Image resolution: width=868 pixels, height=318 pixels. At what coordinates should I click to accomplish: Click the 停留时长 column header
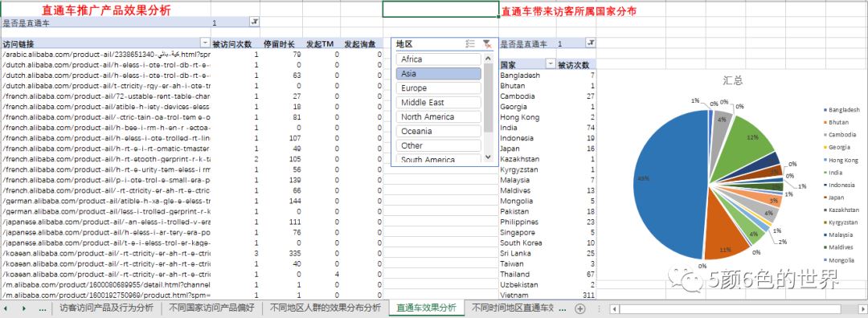279,43
